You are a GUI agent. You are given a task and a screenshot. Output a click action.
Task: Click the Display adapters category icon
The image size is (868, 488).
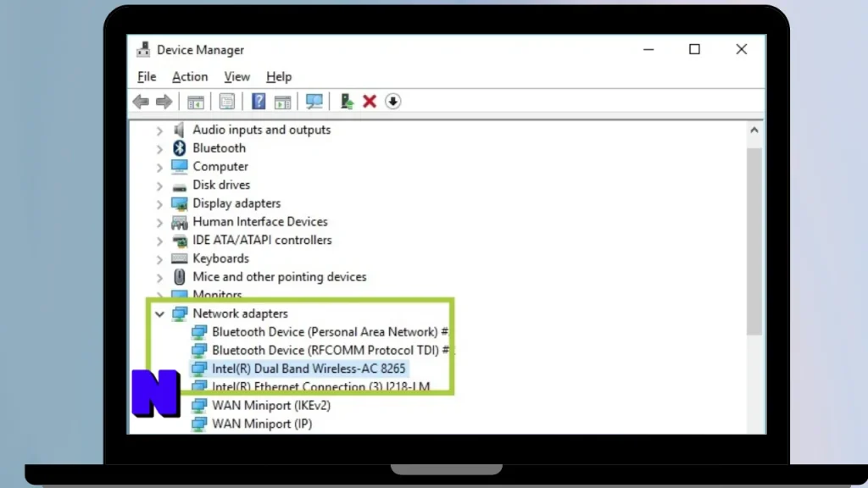(x=179, y=203)
